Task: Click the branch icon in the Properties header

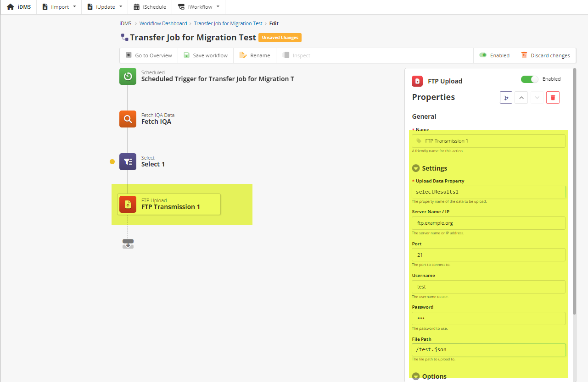Action: (x=506, y=97)
